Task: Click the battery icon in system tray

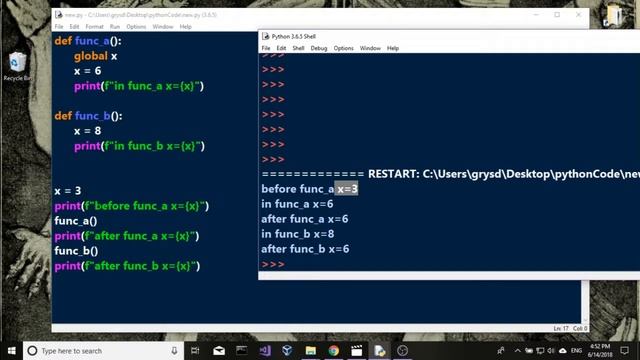Action: [x=529, y=351]
